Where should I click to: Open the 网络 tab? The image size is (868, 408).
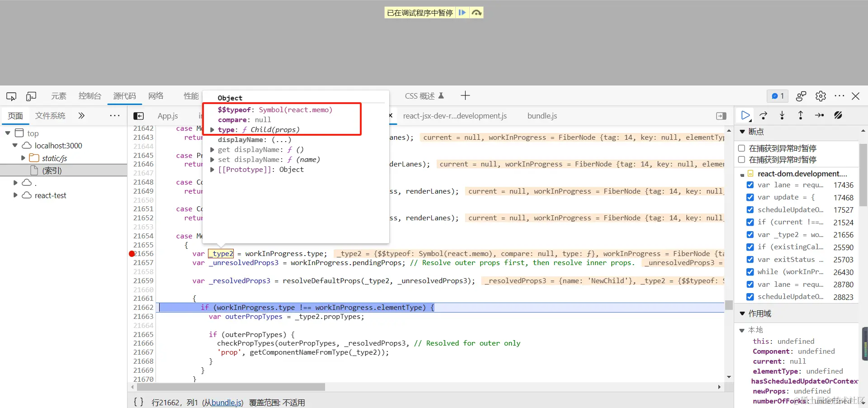point(156,96)
